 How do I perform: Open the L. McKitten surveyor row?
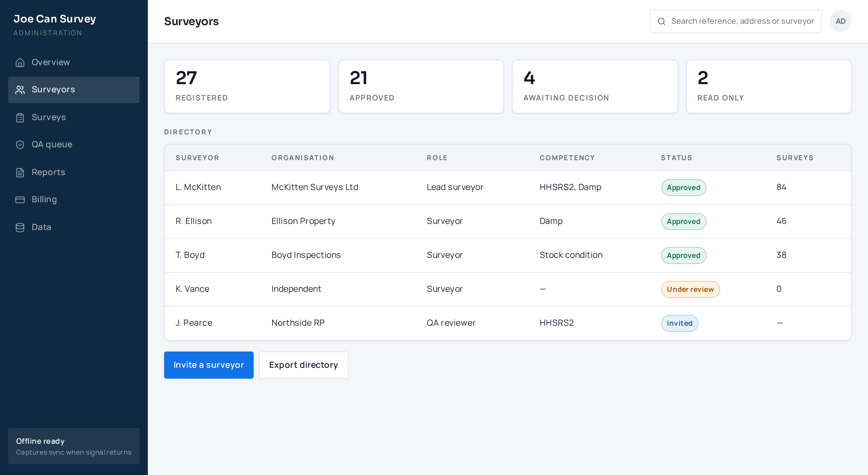[508, 188]
